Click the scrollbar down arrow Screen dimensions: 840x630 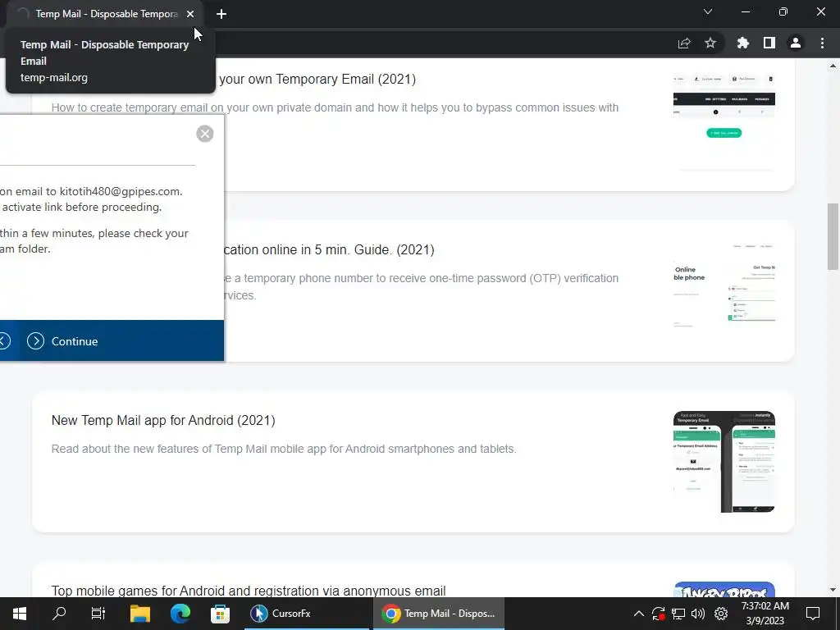(x=833, y=590)
